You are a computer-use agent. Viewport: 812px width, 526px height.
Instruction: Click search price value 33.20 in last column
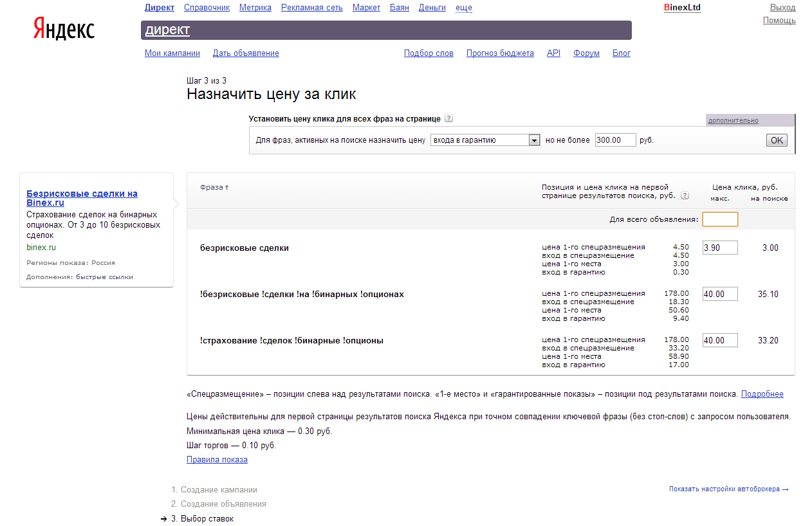tap(768, 340)
